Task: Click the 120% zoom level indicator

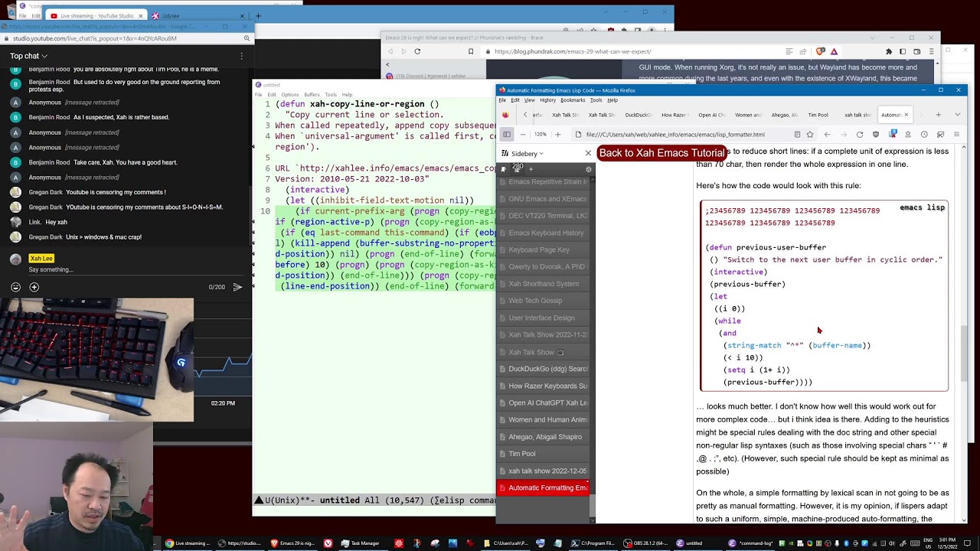Action: (x=541, y=135)
